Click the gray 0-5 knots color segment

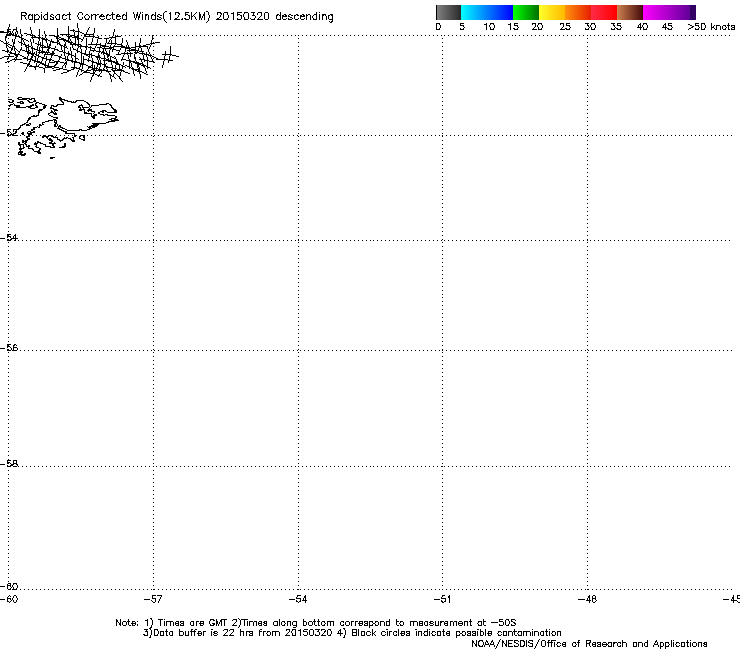[x=448, y=12]
